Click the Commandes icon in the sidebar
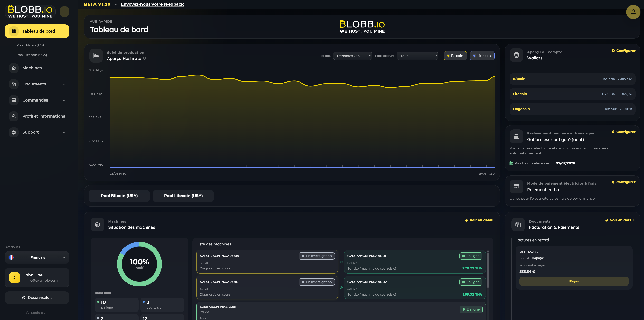 [14, 100]
